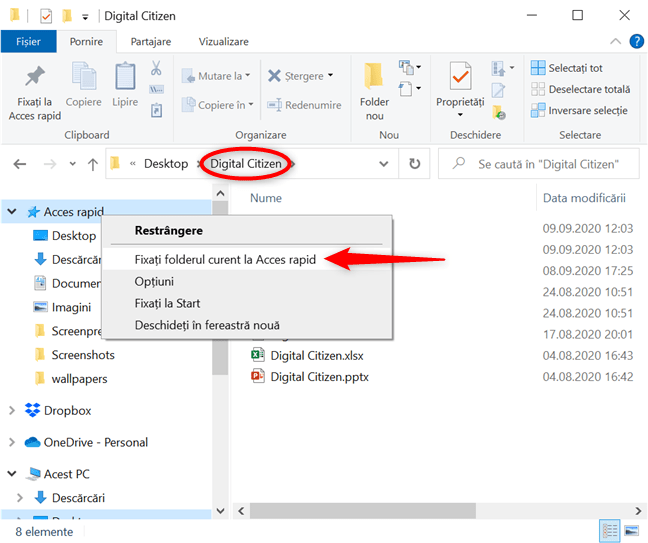
Task: Click the scissors Cut icon
Action: click(x=156, y=68)
